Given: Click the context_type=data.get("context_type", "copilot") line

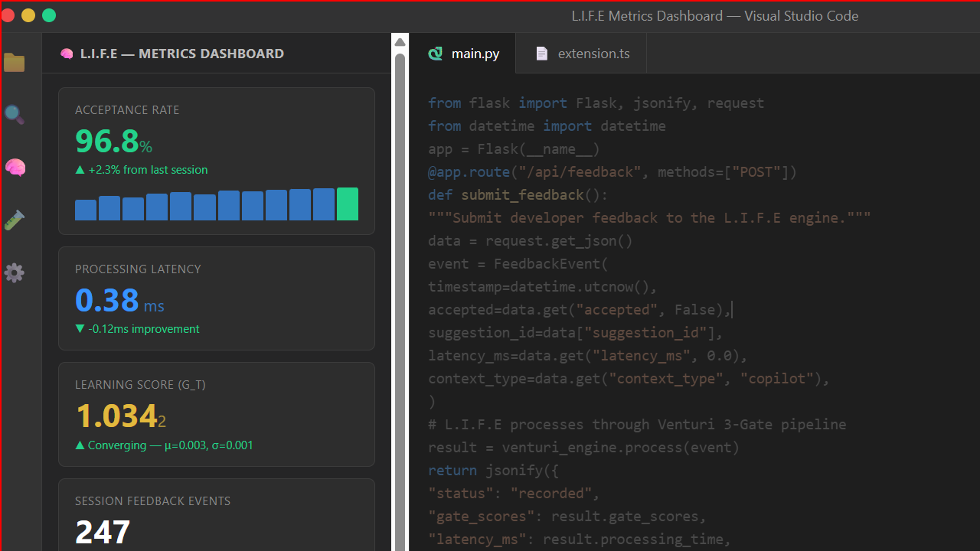Looking at the screenshot, I should [x=629, y=379].
